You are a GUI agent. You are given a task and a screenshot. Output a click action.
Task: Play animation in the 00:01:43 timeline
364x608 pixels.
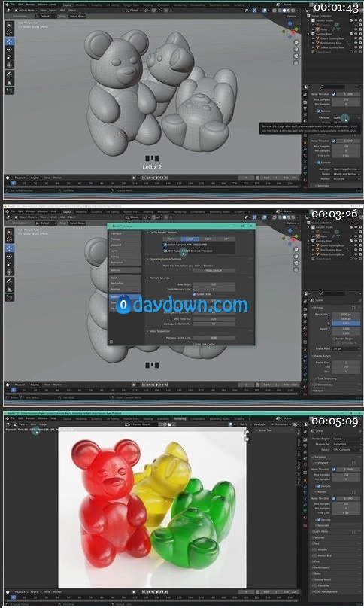156,178
